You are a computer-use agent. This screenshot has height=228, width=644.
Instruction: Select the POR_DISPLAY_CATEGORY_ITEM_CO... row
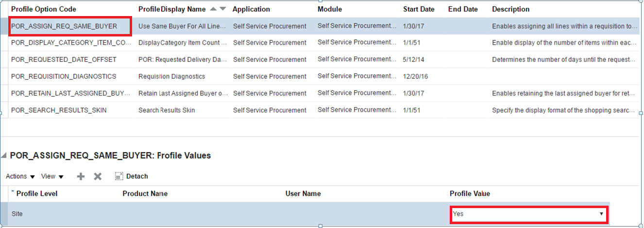click(x=71, y=43)
